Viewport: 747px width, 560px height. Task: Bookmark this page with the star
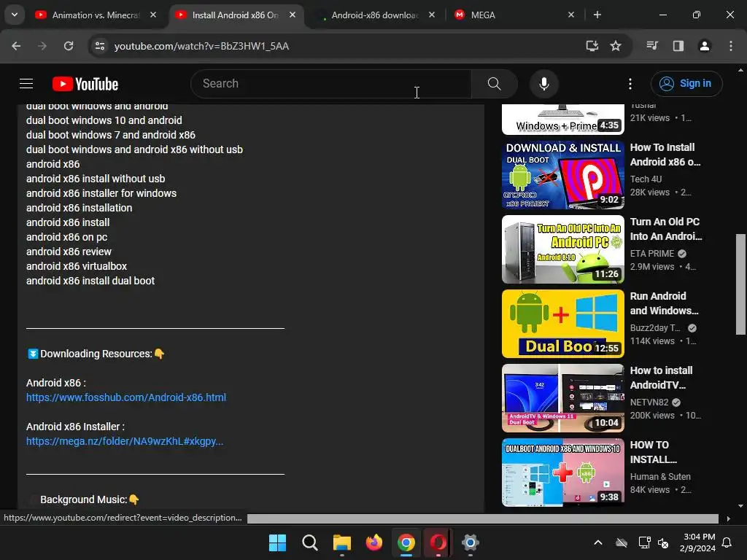(616, 46)
